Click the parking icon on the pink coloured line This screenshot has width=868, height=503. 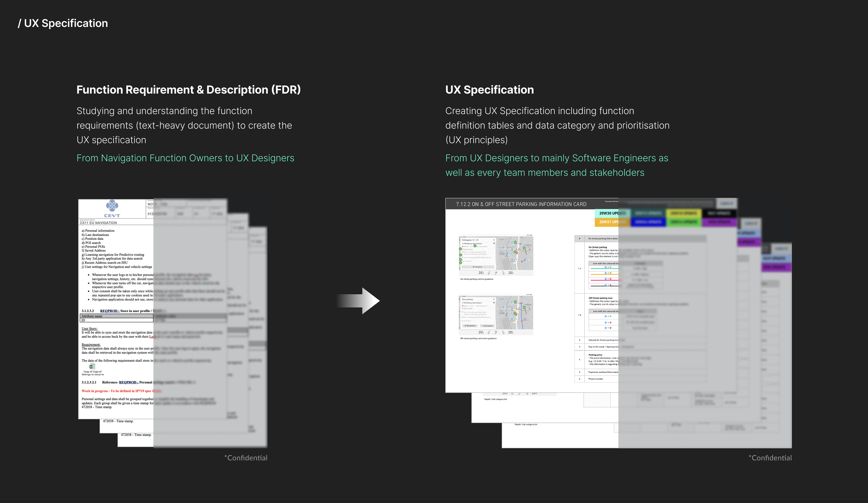click(x=606, y=279)
